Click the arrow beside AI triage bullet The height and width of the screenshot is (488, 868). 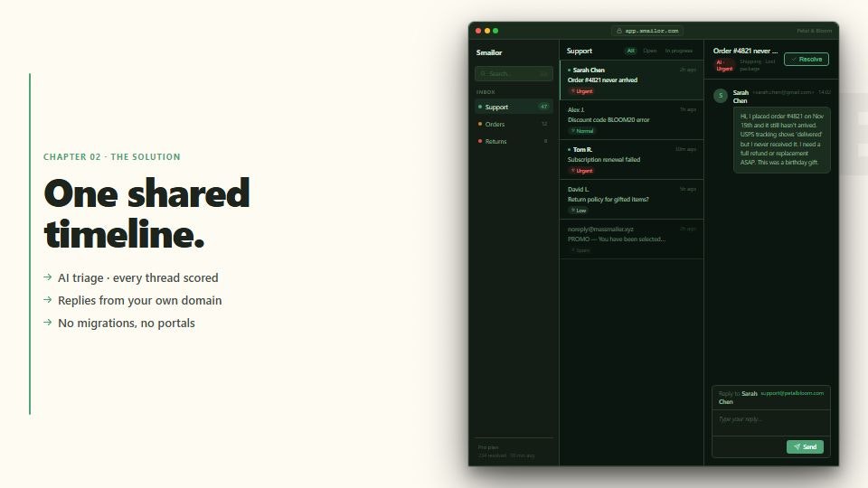[x=48, y=277]
